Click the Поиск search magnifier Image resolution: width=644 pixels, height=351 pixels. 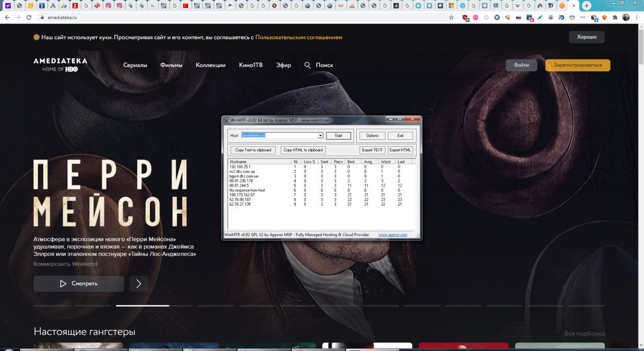[x=307, y=65]
